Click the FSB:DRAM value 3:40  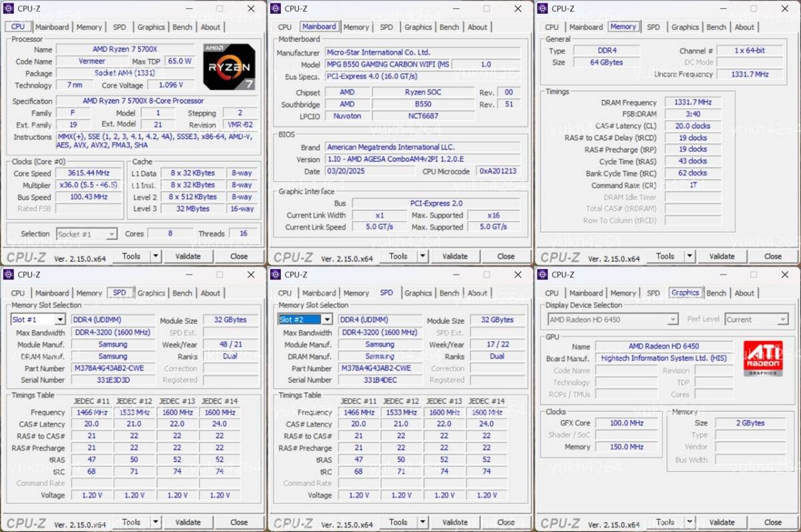click(x=693, y=114)
